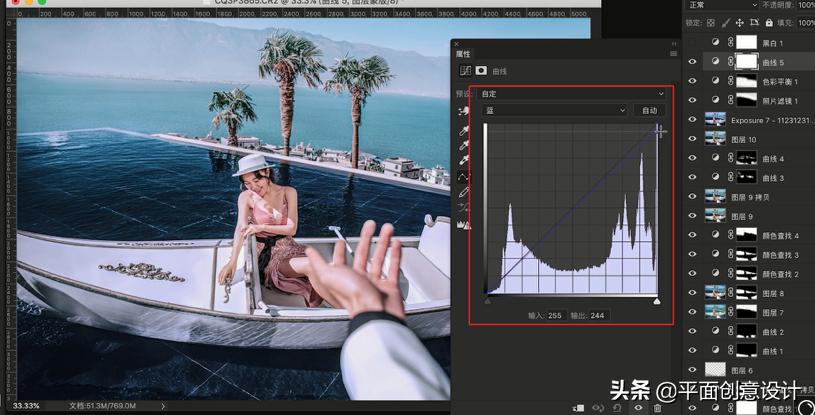
Task: Pick the gray point eyedropper in Curves
Action: 464,146
